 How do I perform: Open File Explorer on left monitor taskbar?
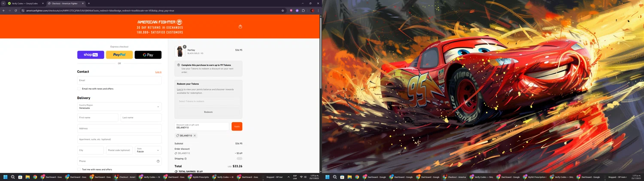[27, 177]
